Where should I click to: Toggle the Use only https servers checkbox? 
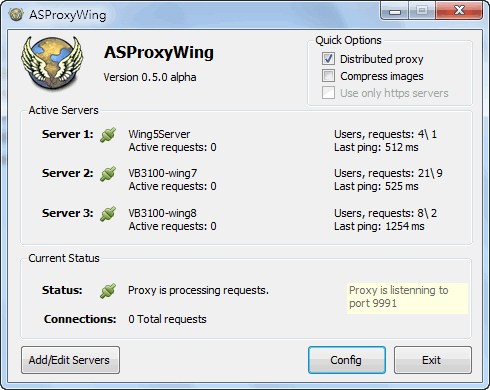[328, 93]
